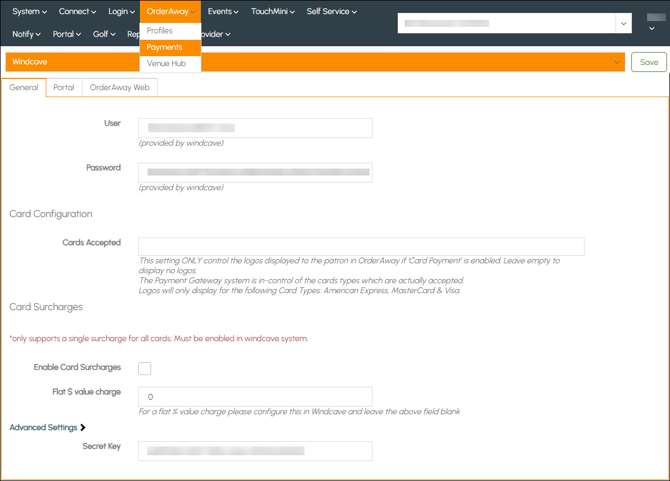
Task: Select Venue Hub from OrderAway dropdown
Action: click(x=170, y=64)
